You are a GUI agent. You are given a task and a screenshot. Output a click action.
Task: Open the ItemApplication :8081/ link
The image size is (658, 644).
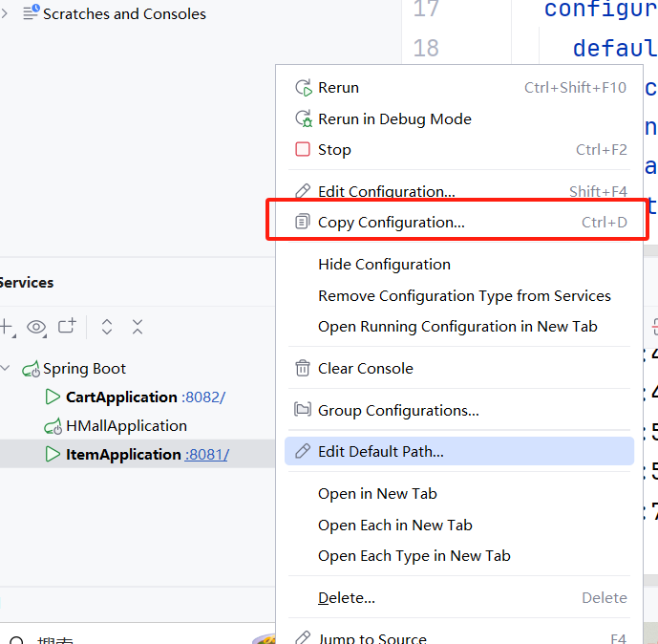[207, 455]
